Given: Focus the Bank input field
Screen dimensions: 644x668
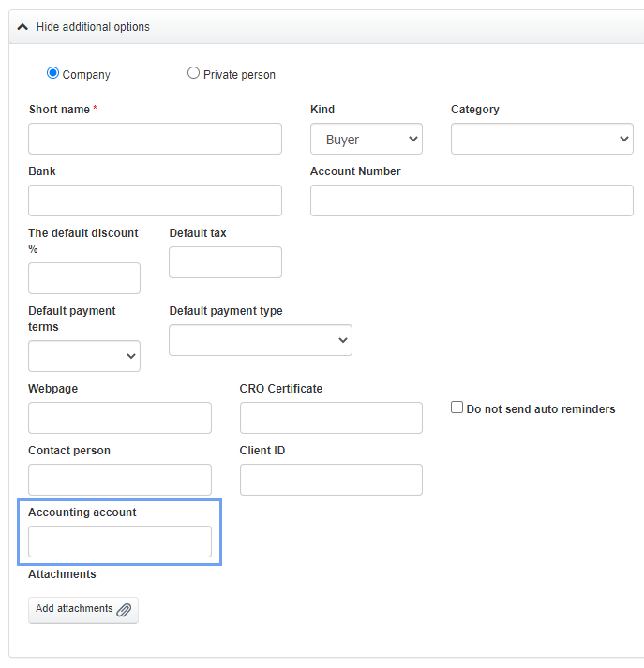Looking at the screenshot, I should click(x=155, y=200).
